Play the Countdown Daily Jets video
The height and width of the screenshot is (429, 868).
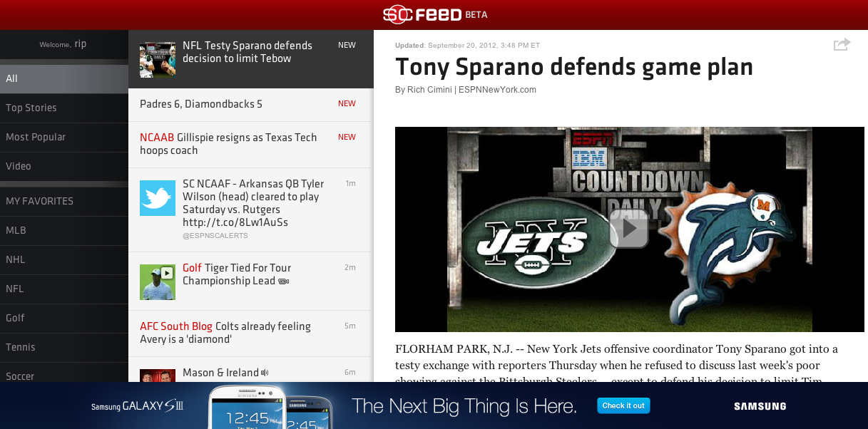629,229
